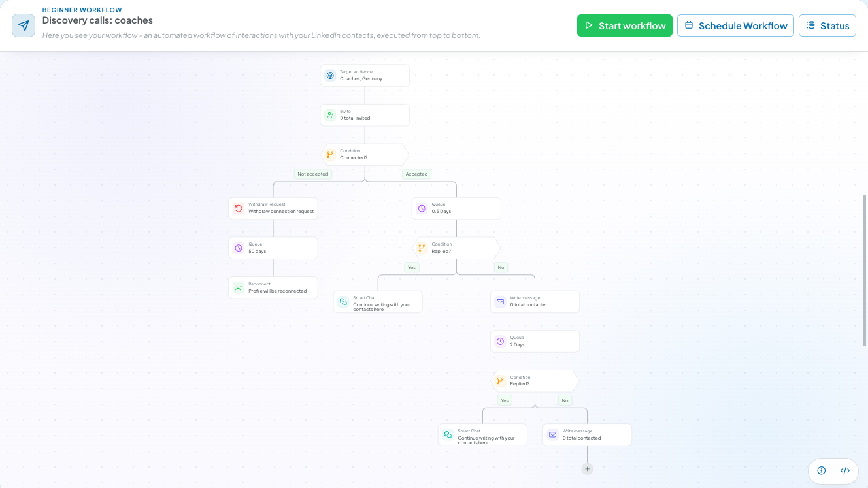Open the Status button
The height and width of the screenshot is (488, 868).
point(827,25)
